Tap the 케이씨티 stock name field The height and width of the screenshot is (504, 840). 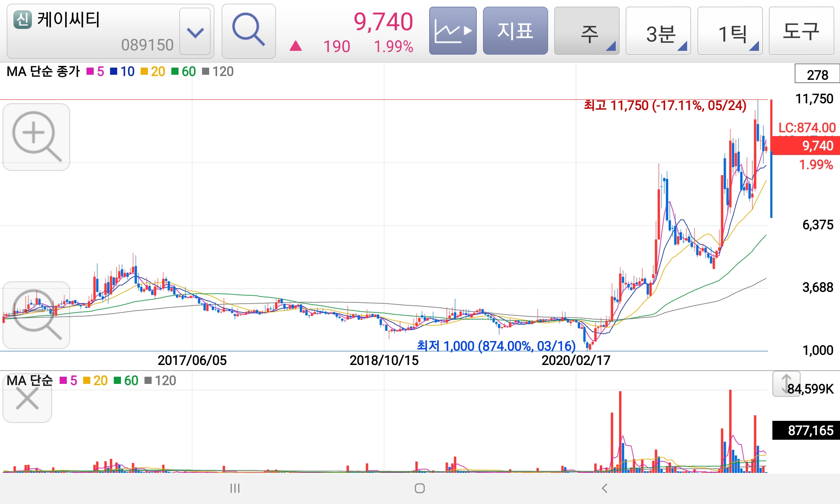click(x=93, y=31)
